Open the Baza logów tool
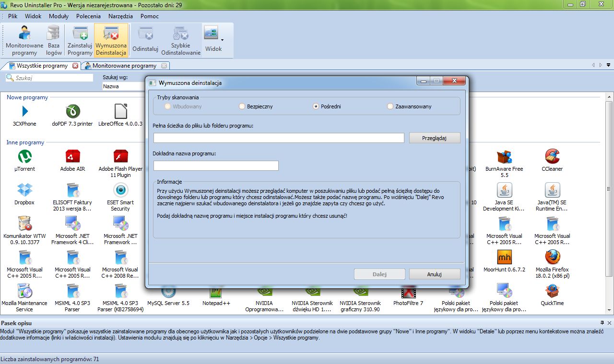Viewport: 614px width, 364px height. tap(54, 41)
